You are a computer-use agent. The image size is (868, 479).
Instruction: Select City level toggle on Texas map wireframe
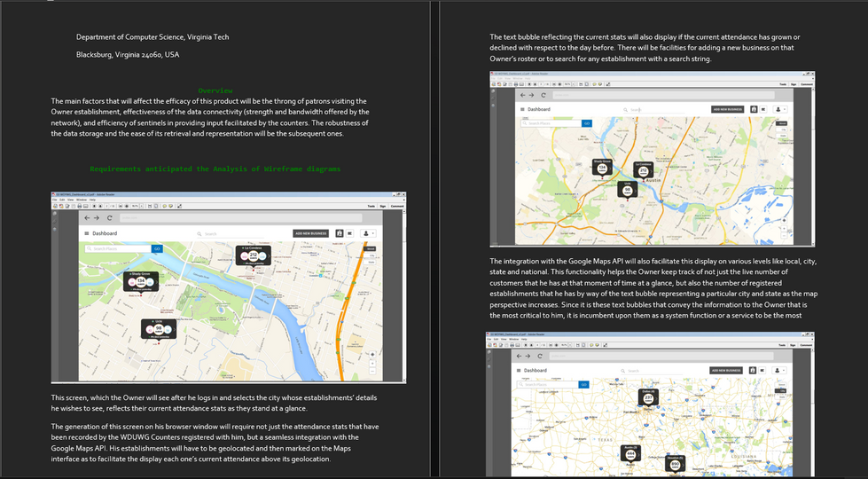click(x=781, y=391)
